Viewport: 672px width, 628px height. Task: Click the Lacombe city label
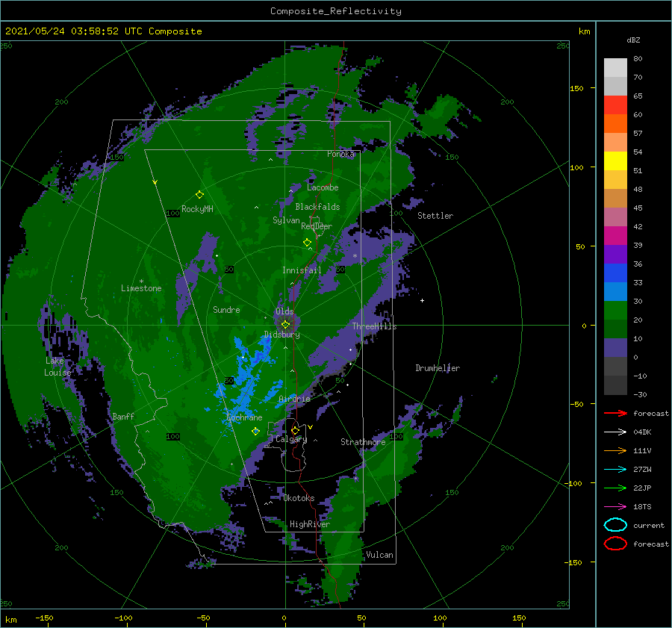pos(323,187)
